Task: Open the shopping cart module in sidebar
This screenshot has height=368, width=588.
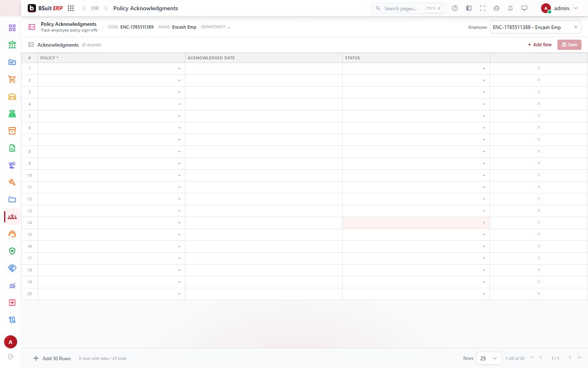Action: click(12, 79)
